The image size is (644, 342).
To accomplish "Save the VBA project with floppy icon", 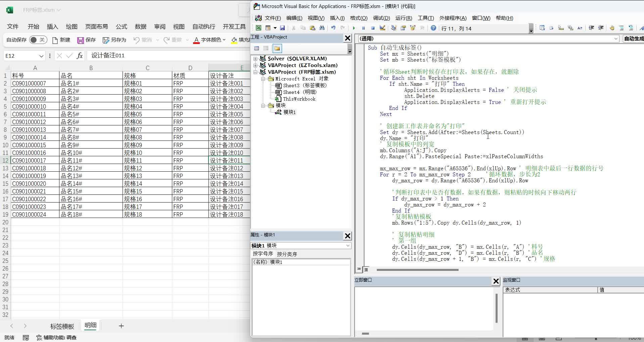I will [x=282, y=28].
